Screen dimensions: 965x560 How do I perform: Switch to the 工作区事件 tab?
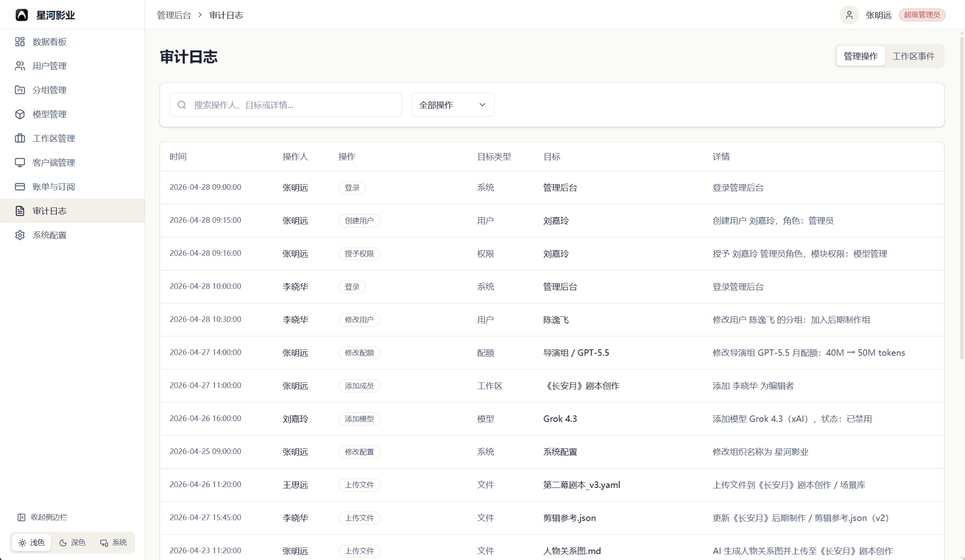913,56
